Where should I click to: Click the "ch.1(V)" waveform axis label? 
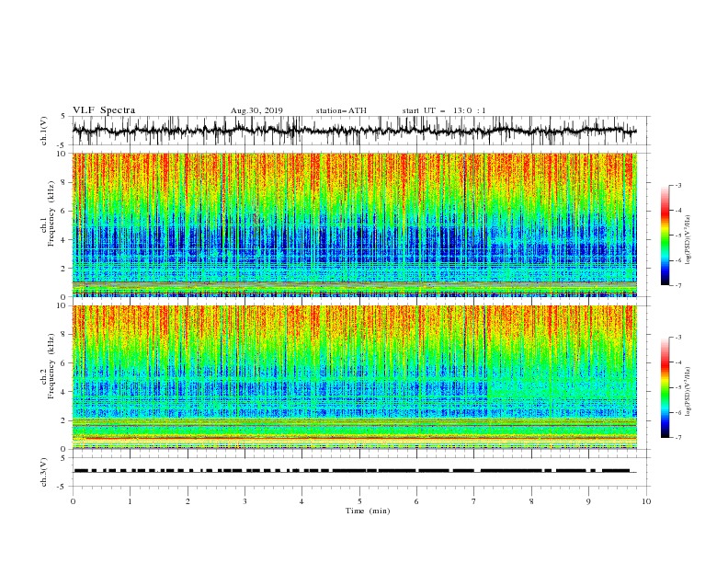pos(44,131)
